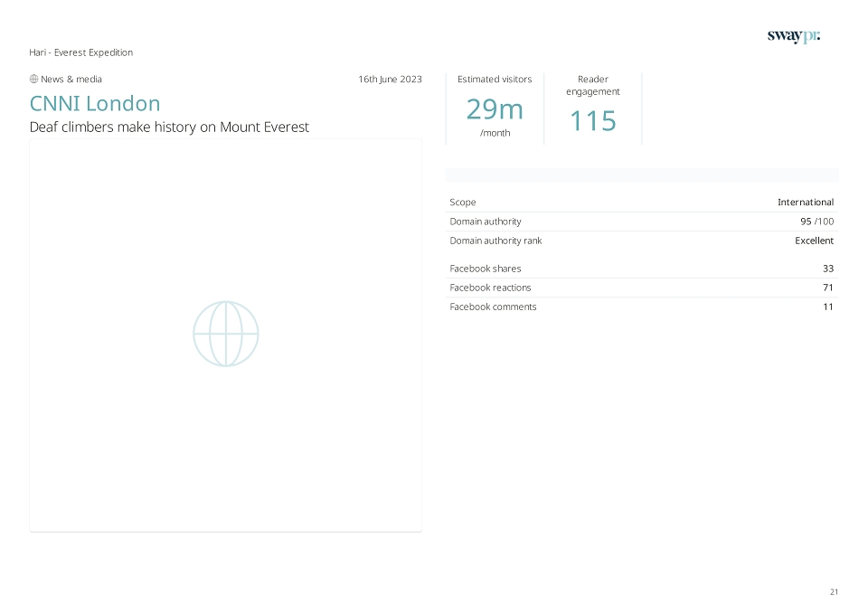Click the /month unit under the visitors value
The height and width of the screenshot is (614, 868).
pyautogui.click(x=495, y=133)
